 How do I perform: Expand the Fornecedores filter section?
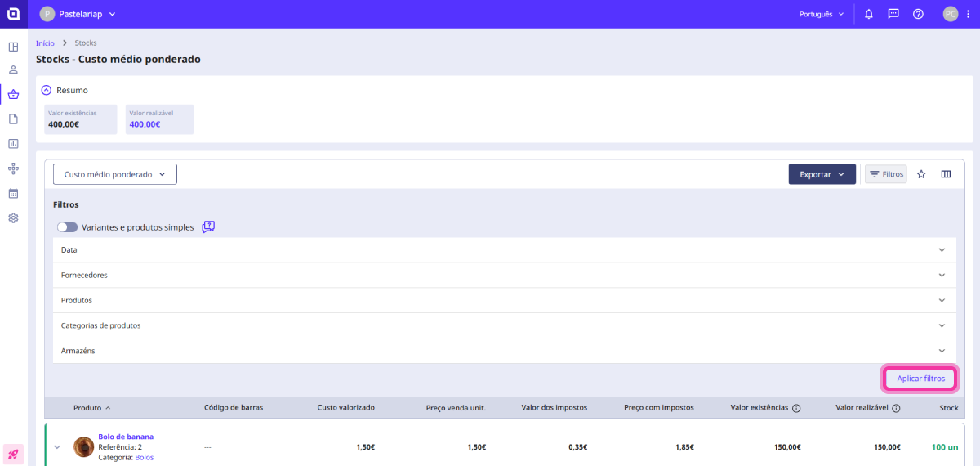click(505, 275)
